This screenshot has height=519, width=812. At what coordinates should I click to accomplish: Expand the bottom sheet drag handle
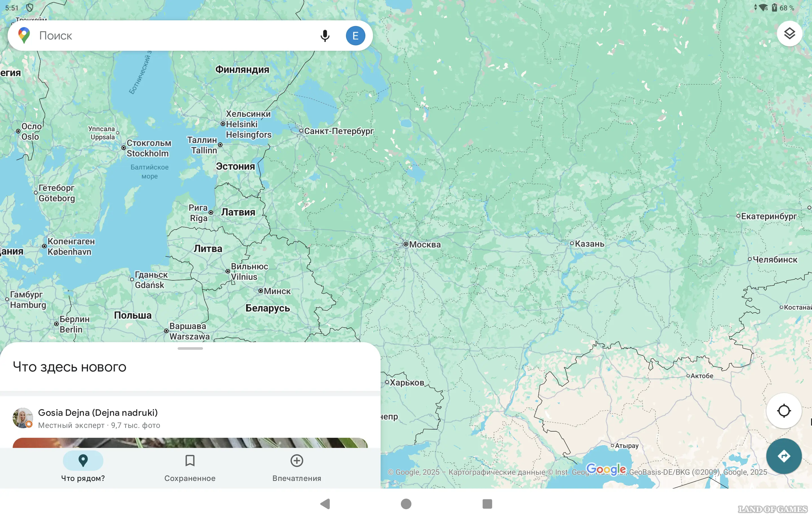[190, 348]
